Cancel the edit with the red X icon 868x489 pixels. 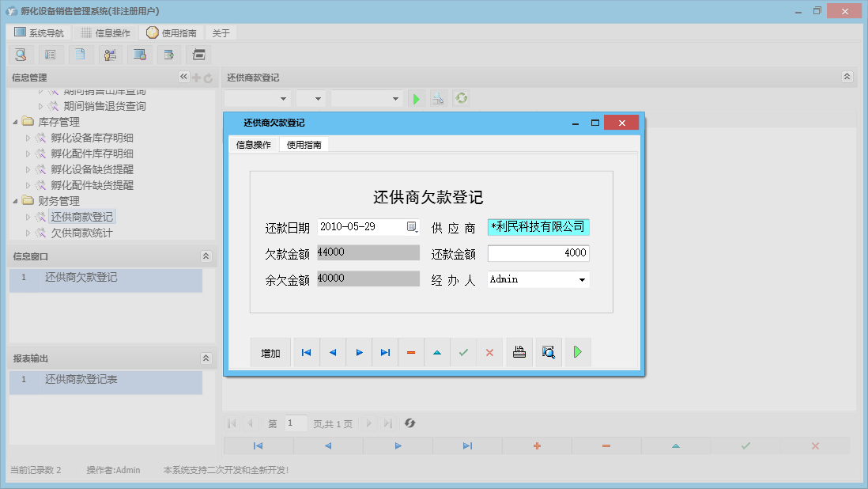point(489,352)
